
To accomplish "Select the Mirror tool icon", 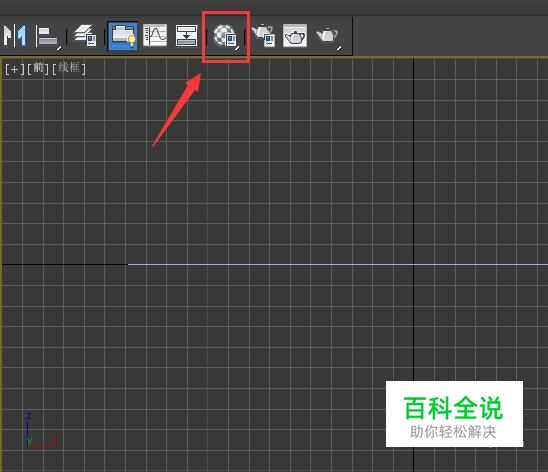I will coord(15,35).
